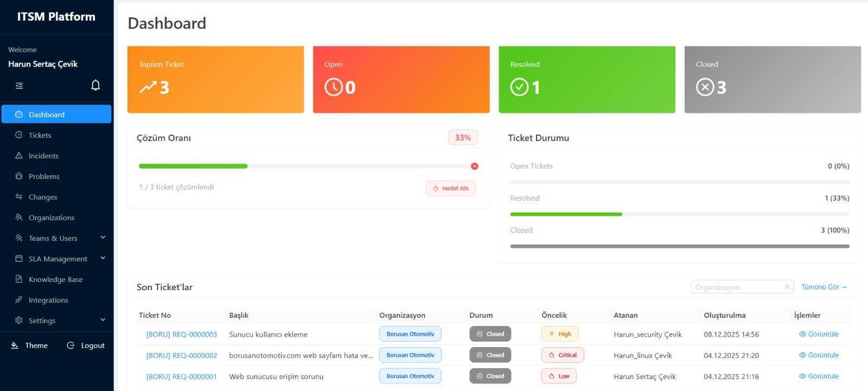This screenshot has height=391, width=868.
Task: Click Borusan Otomotiv tag in REQ-0000002 row
Action: click(410, 355)
